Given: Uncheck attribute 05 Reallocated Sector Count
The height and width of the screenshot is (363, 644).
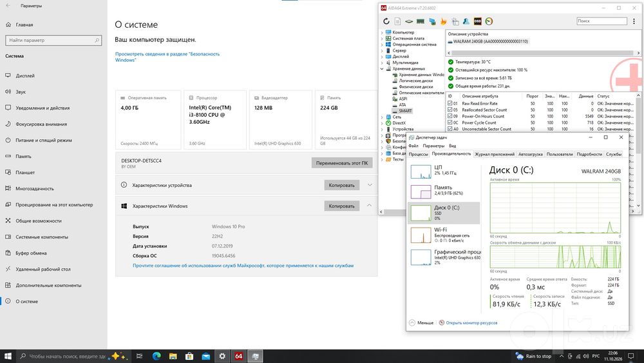Looking at the screenshot, I should point(450,110).
